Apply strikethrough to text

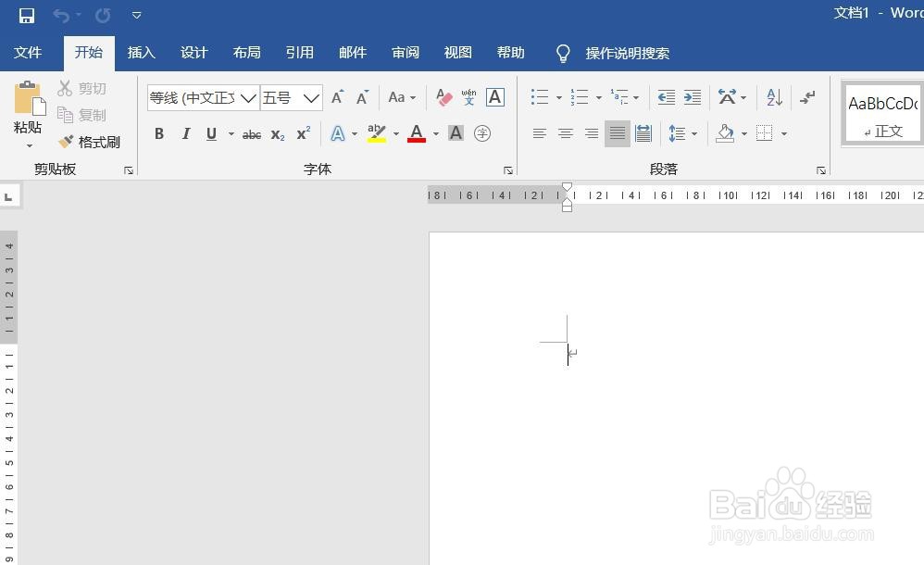(251, 133)
